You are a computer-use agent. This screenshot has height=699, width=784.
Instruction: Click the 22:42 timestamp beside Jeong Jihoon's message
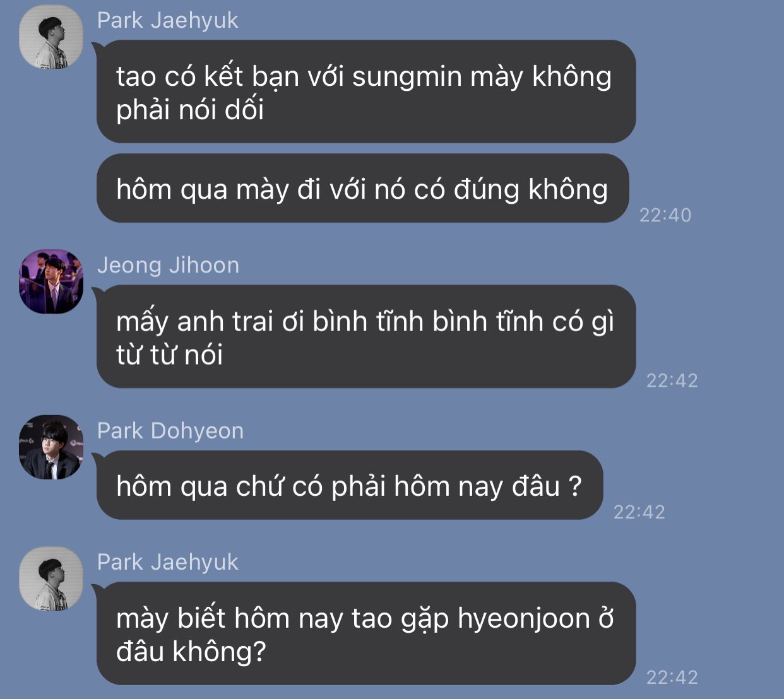coord(672,380)
